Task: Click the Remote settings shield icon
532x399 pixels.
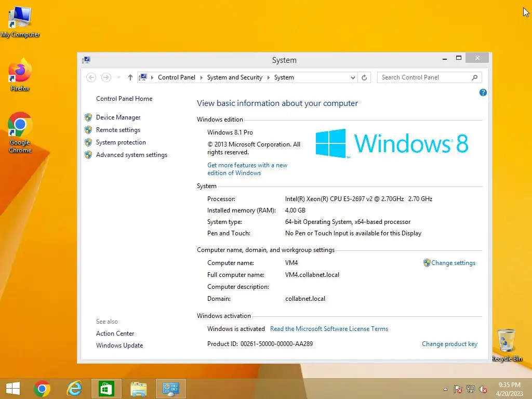Action: 88,130
